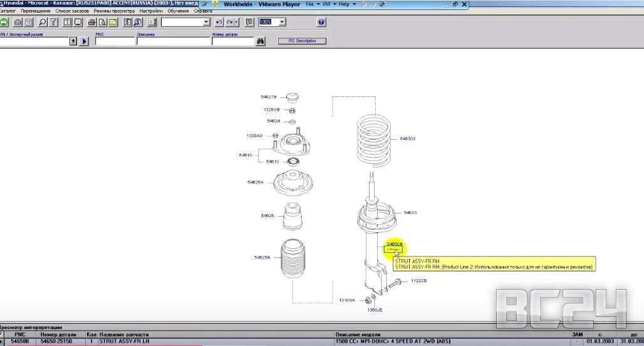The image size is (644, 346).
Task: Open the Список заказов menu
Action: tap(72, 11)
